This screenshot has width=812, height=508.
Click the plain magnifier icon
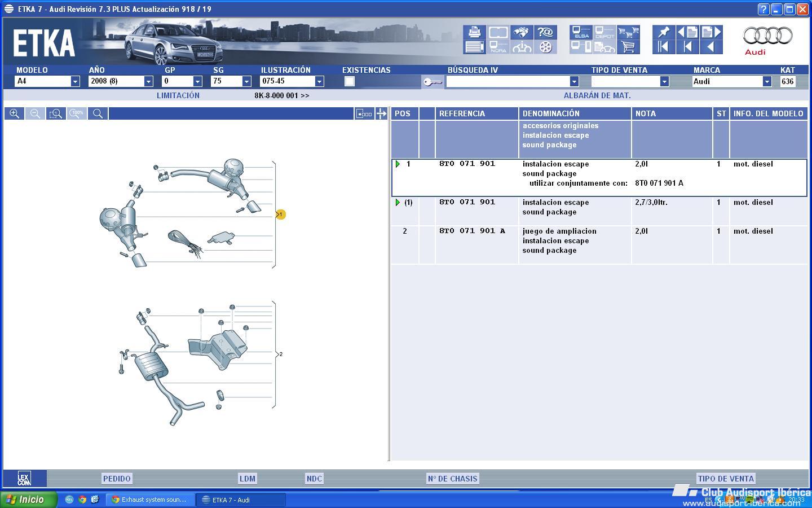[98, 113]
